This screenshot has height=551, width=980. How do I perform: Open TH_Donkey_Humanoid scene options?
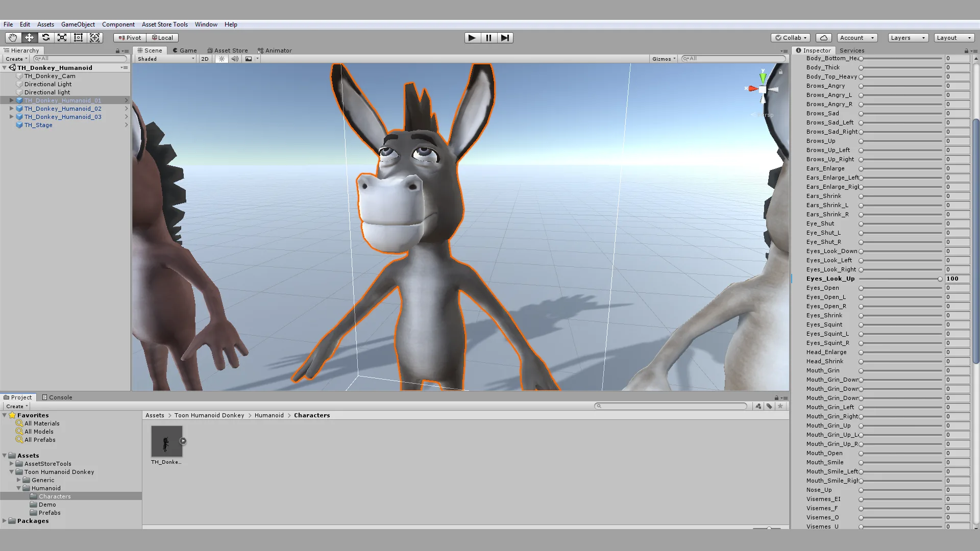(x=124, y=67)
